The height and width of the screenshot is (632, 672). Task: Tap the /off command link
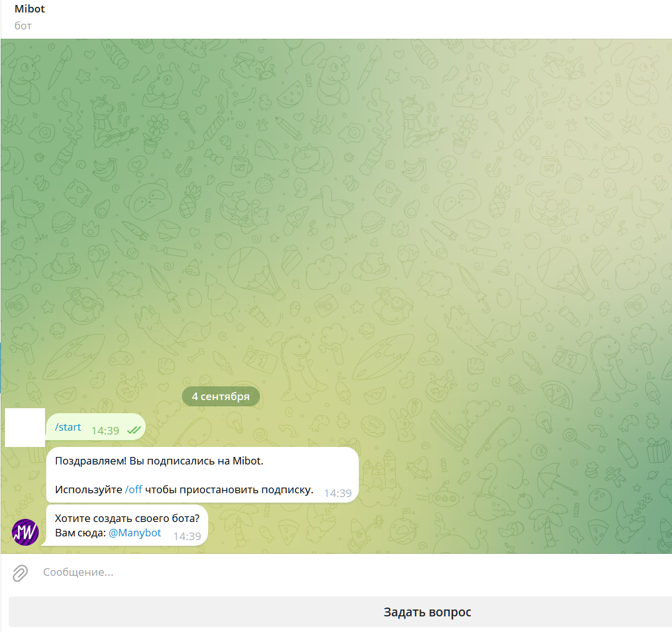pyautogui.click(x=134, y=489)
